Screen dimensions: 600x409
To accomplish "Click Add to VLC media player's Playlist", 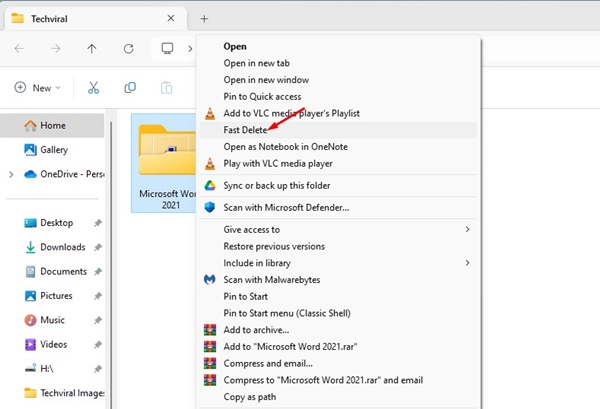I will 338,113.
